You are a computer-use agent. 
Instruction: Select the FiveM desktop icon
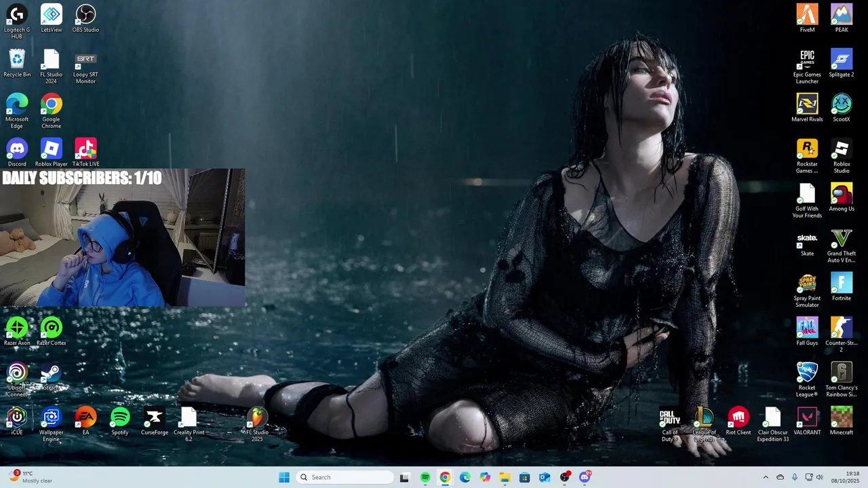807,18
